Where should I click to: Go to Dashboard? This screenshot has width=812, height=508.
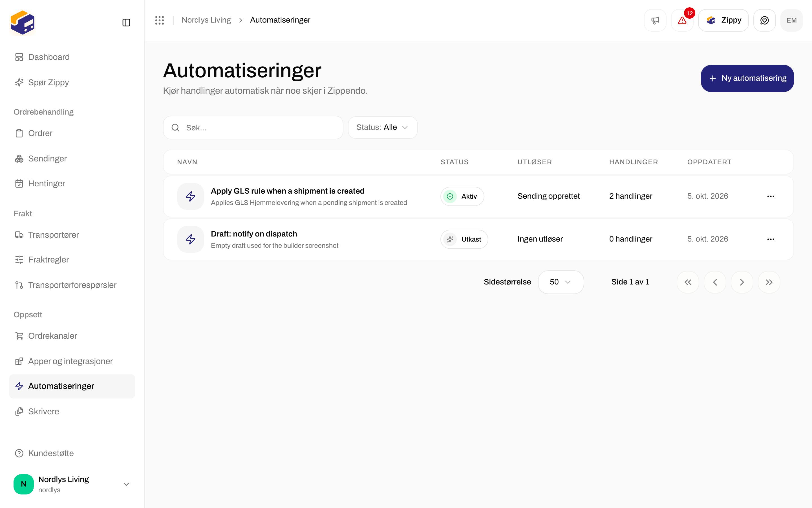(72, 57)
